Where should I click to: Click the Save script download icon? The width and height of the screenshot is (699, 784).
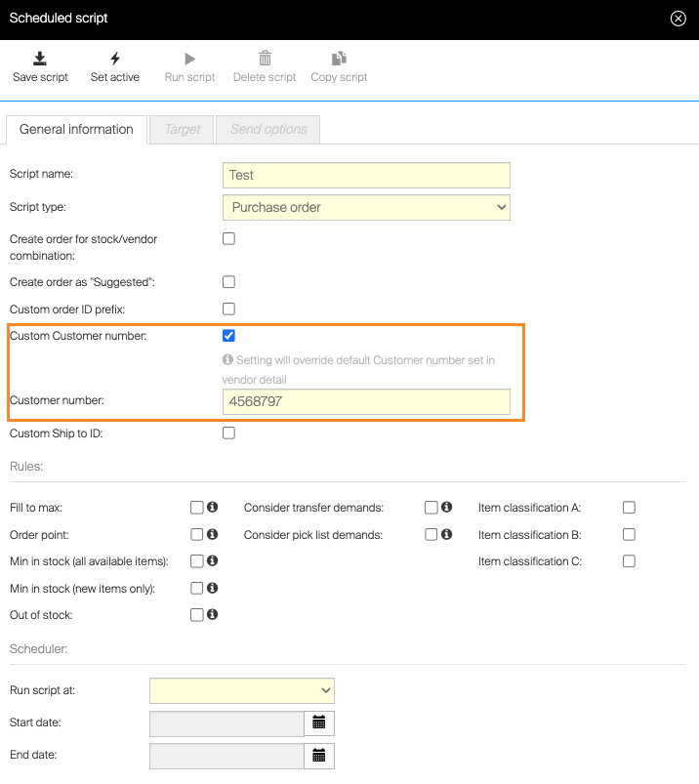tap(40, 59)
